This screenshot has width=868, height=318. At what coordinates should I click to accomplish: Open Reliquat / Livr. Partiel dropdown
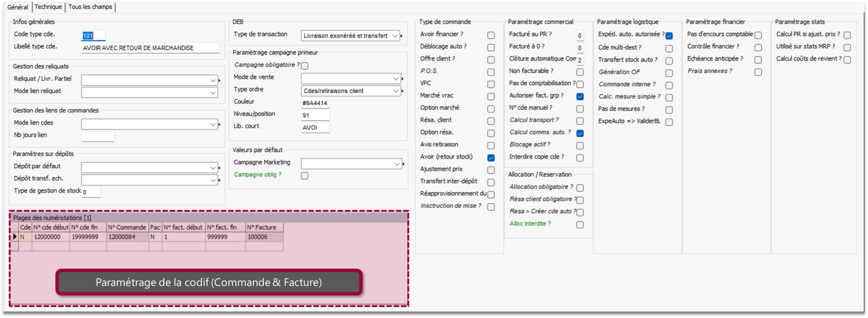(213, 80)
